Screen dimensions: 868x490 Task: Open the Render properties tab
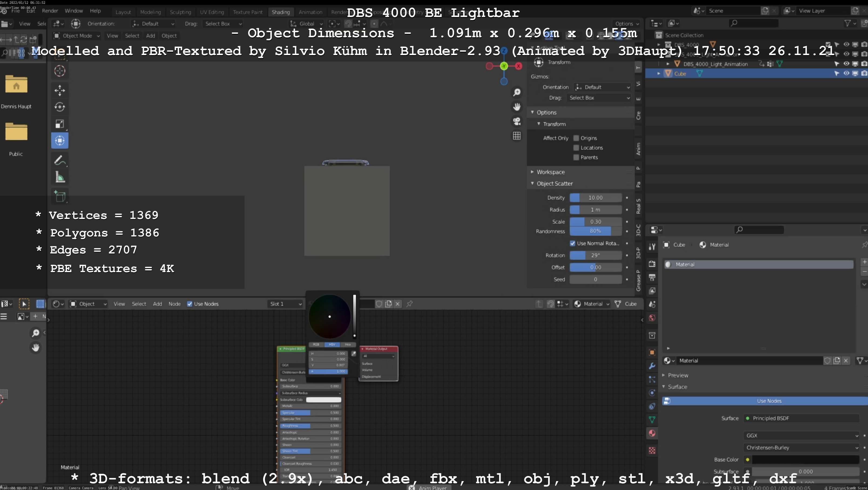pyautogui.click(x=652, y=264)
